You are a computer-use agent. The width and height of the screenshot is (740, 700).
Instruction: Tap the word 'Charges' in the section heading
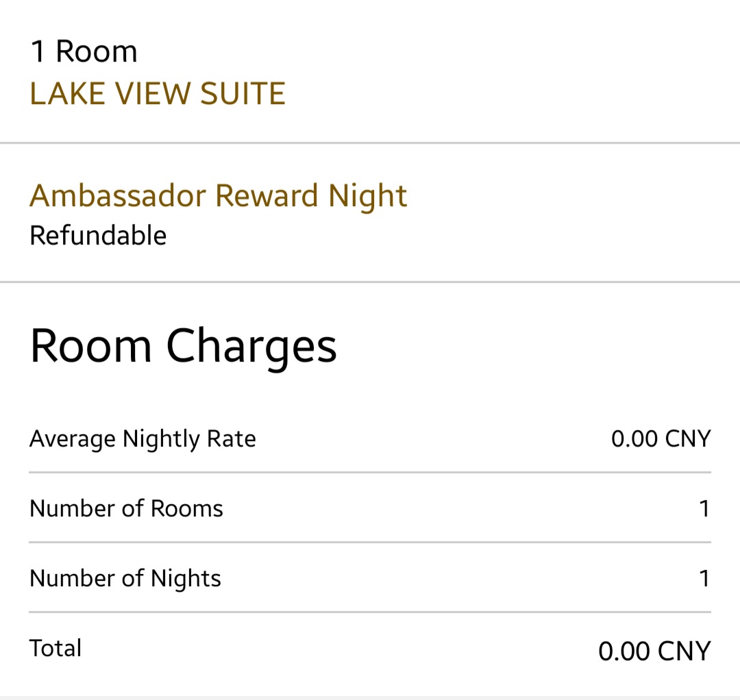251,346
